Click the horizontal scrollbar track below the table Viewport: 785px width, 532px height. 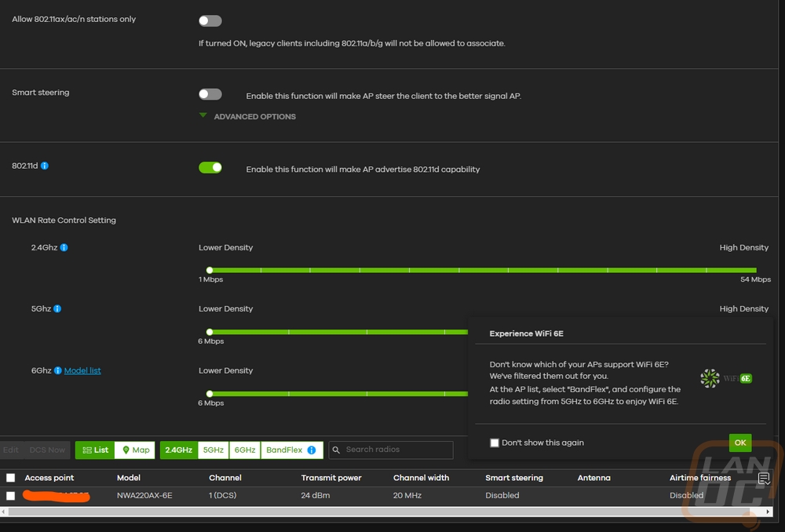[379, 512]
